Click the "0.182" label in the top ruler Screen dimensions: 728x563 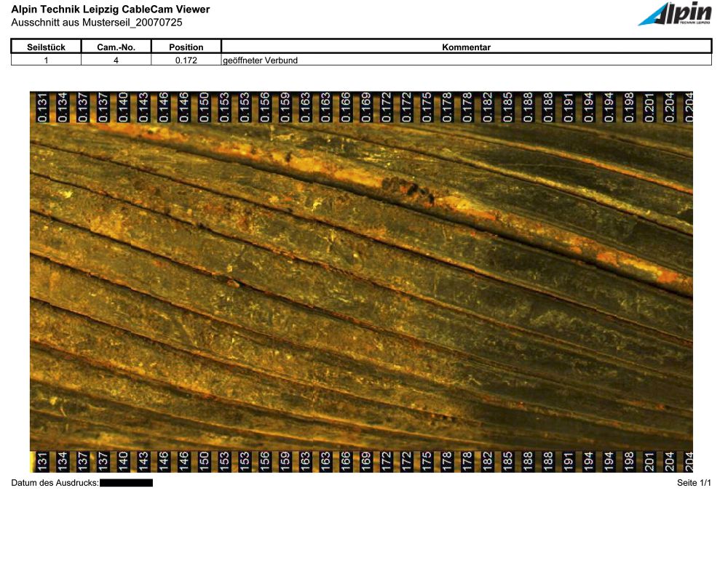487,107
